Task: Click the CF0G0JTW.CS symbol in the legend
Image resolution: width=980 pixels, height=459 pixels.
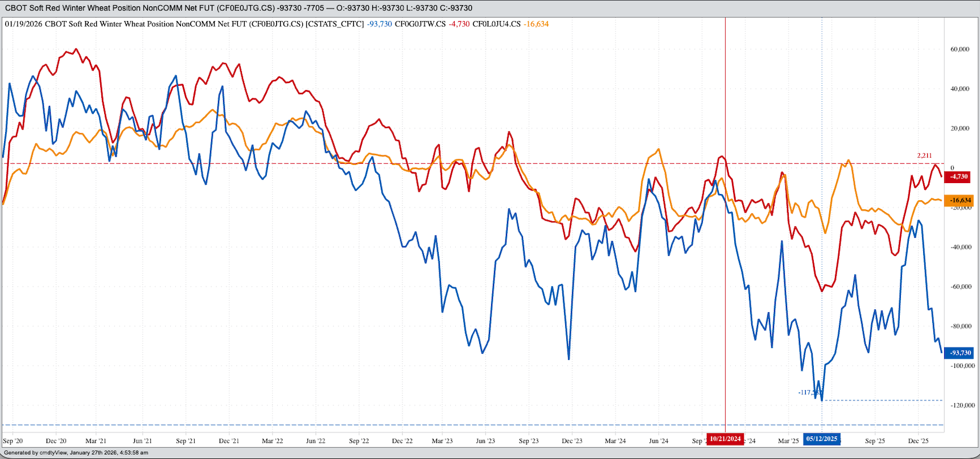Action: [420, 24]
